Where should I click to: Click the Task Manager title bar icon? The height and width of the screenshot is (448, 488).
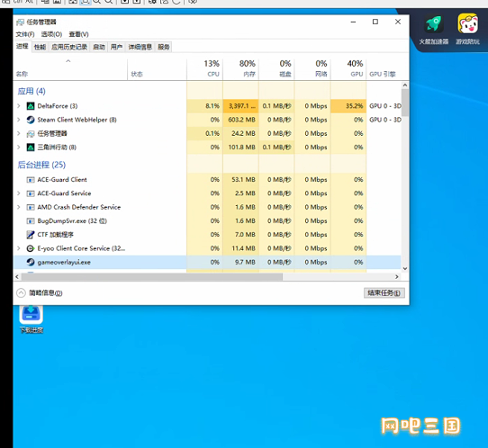click(21, 22)
